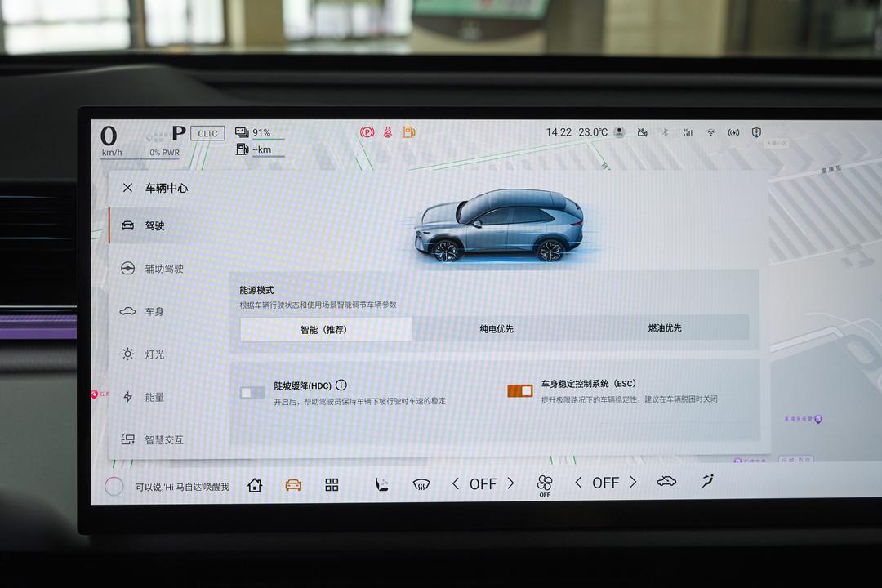Select 纯电优先 energy mode
Screen dimensions: 882x588
click(x=497, y=328)
